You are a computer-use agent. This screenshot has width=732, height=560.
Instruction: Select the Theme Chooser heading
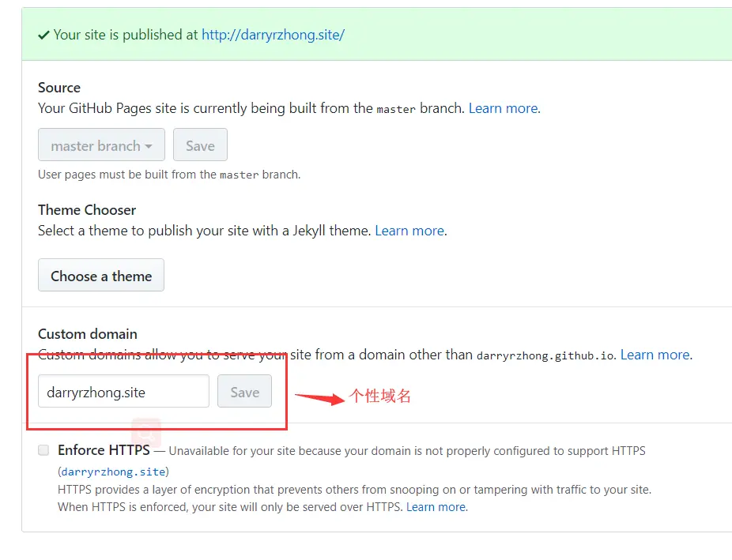point(87,210)
